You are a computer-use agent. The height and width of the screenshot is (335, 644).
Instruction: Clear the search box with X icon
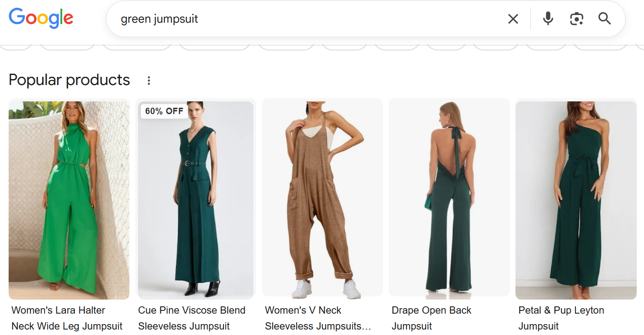[x=513, y=19]
